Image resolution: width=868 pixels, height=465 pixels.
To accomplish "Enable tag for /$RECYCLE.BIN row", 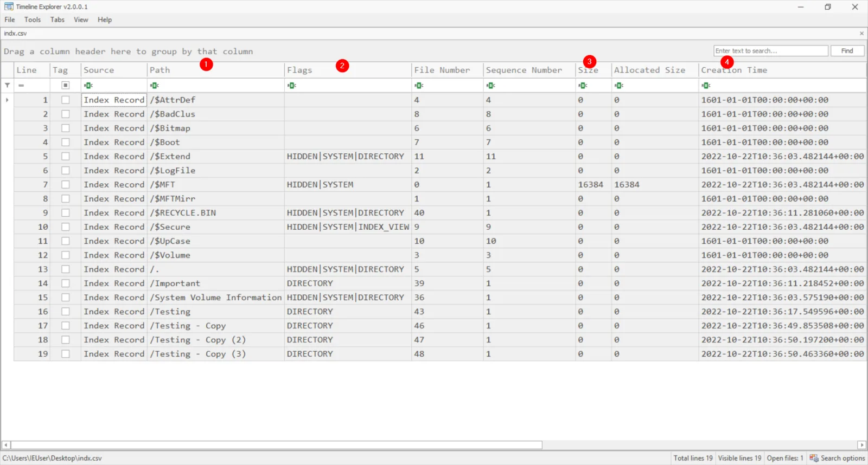I will (66, 212).
